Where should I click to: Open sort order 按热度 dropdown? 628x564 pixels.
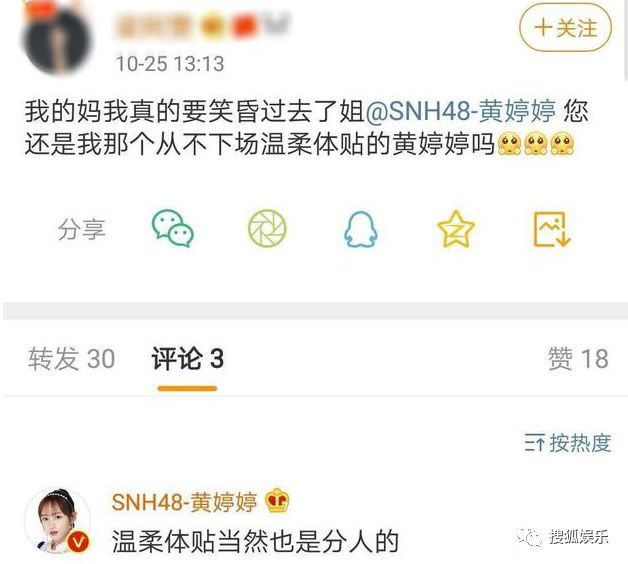[568, 443]
